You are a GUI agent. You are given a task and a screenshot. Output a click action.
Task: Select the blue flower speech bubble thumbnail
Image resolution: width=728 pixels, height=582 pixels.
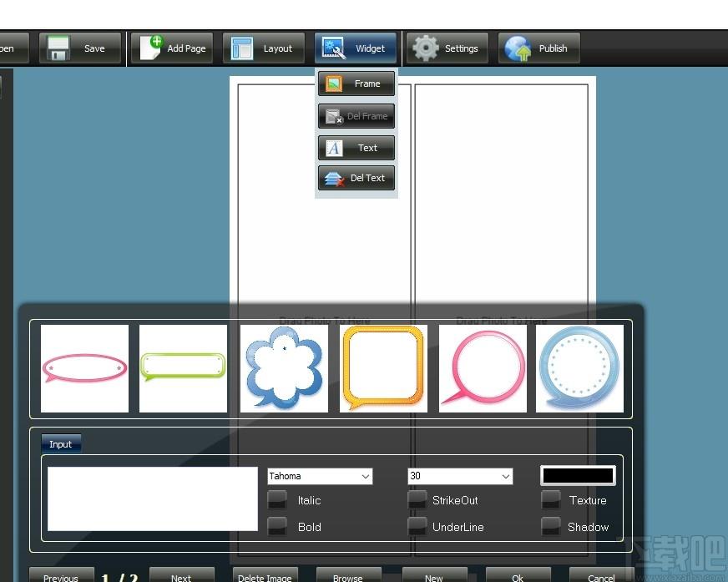[284, 368]
